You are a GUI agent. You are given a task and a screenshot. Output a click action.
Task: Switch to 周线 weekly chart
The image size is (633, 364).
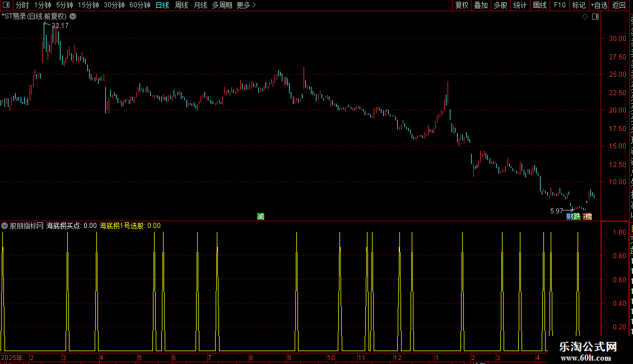(x=181, y=5)
